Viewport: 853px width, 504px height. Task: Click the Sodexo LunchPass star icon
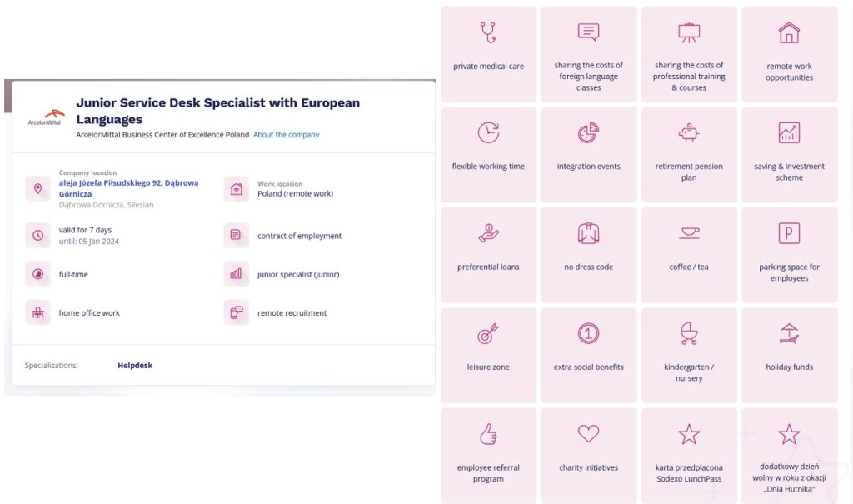688,434
